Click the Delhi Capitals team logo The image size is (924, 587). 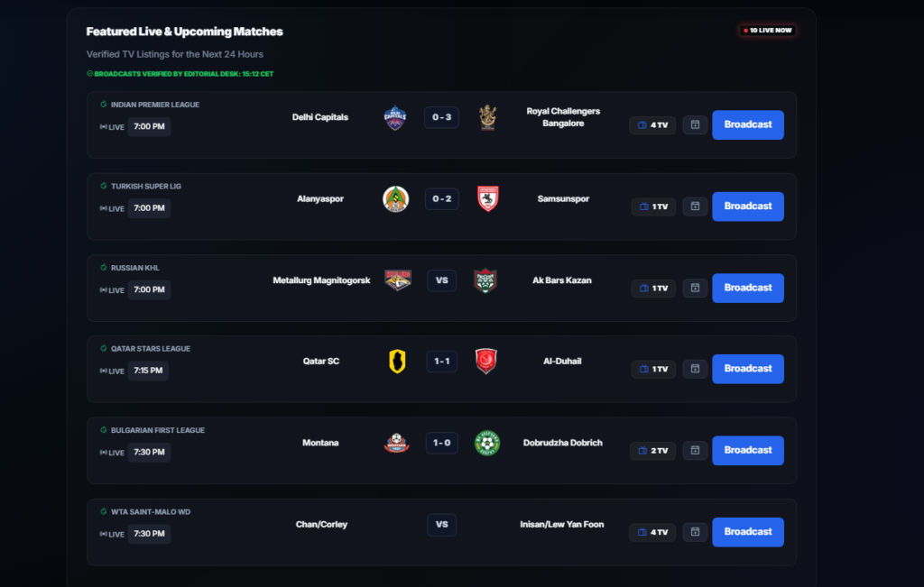click(x=395, y=118)
